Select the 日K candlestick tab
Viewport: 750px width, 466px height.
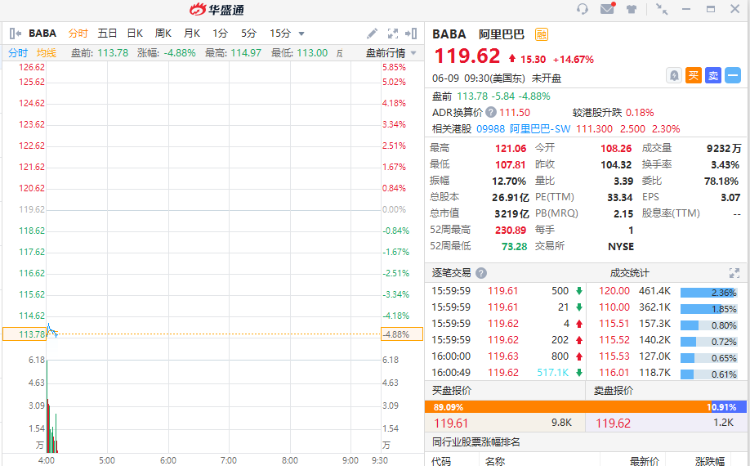point(135,33)
